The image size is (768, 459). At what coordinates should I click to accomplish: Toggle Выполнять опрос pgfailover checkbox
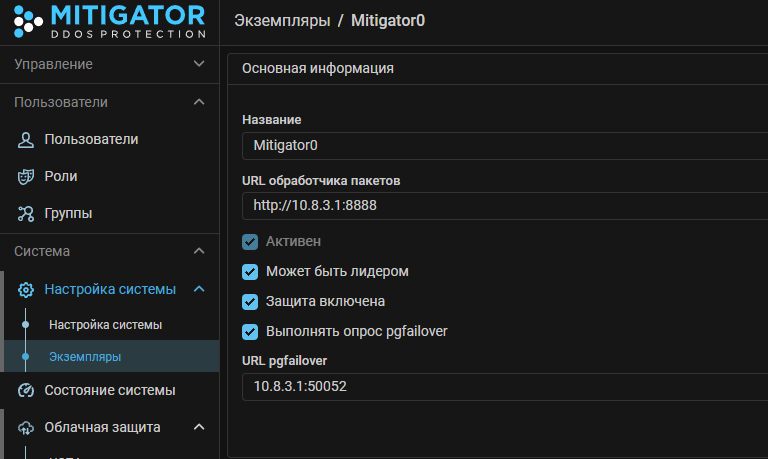pos(250,331)
